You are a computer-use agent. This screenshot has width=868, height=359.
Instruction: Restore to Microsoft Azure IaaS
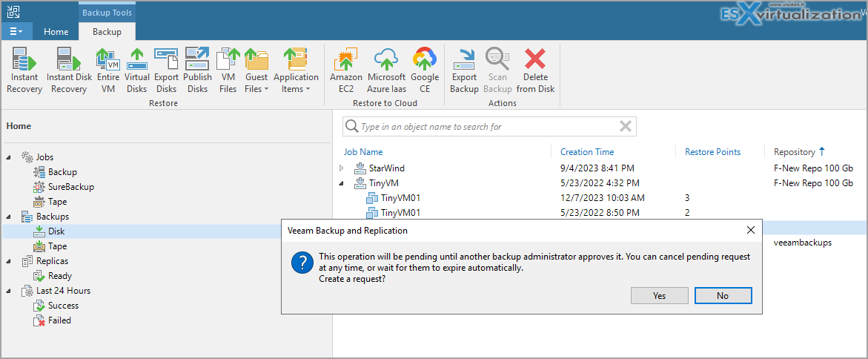[x=386, y=70]
